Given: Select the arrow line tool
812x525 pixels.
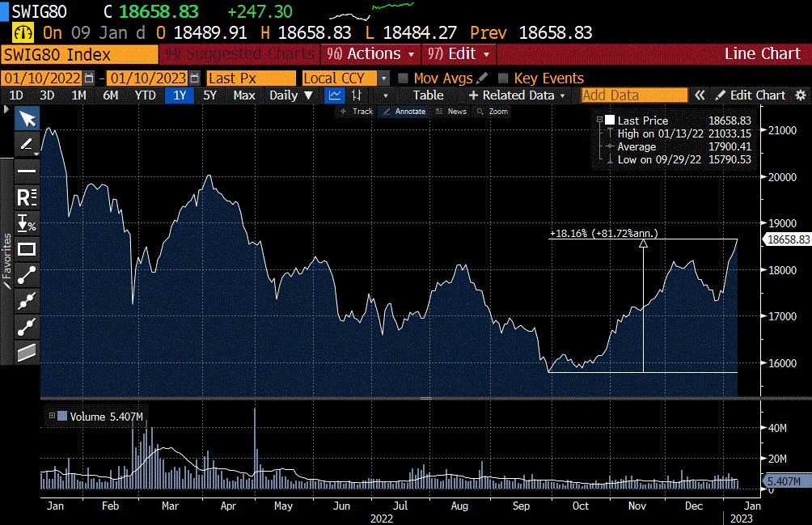Looking at the screenshot, I should coord(27,302).
